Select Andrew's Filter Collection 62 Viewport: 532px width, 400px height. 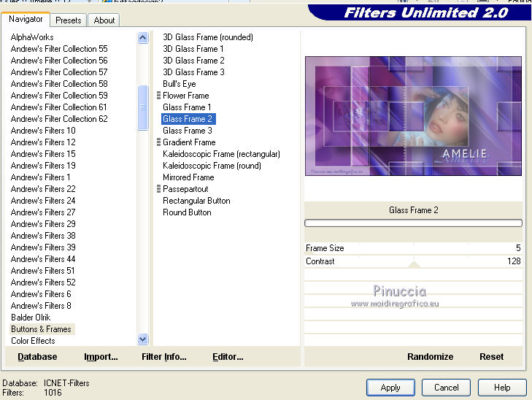tap(59, 119)
